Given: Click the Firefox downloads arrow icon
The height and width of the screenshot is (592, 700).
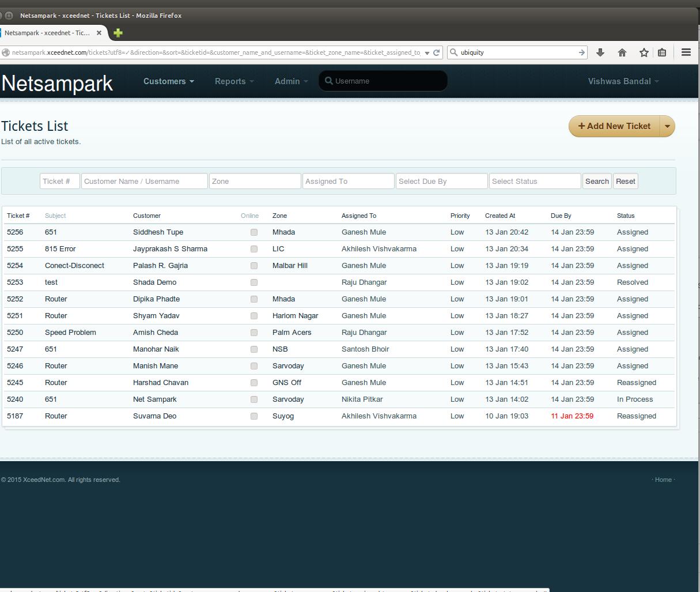Looking at the screenshot, I should tap(600, 52).
